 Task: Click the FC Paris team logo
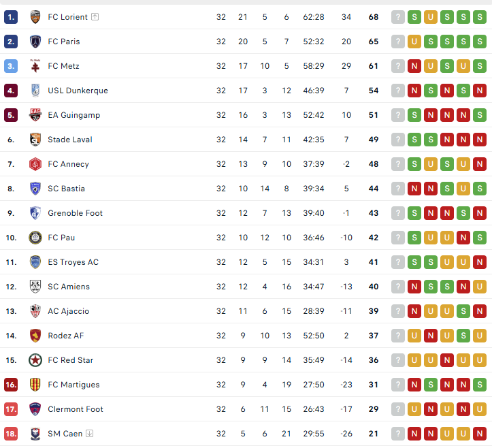(35, 42)
